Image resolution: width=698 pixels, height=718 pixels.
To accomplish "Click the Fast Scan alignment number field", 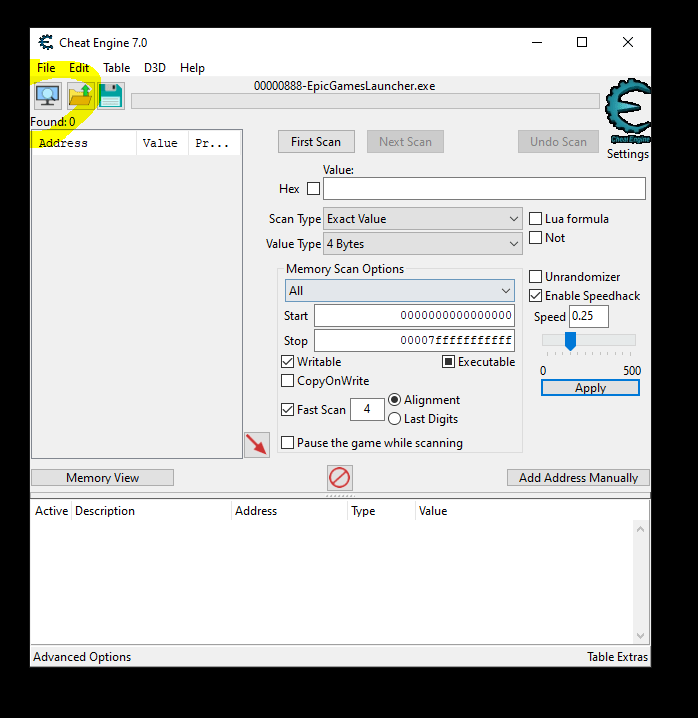I will click(367, 409).
